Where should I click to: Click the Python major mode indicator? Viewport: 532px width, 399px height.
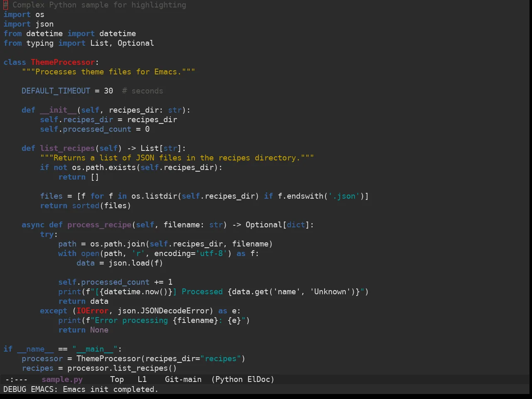(229, 379)
